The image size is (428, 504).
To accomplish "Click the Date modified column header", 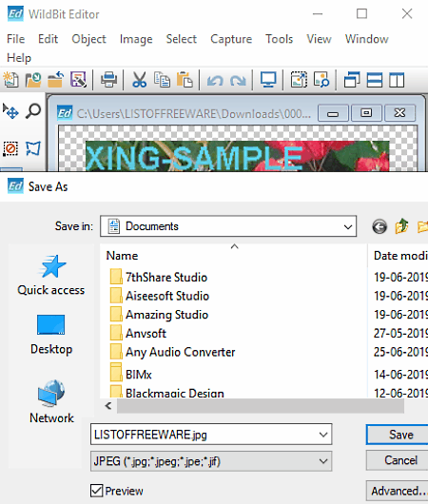I will pos(400,256).
